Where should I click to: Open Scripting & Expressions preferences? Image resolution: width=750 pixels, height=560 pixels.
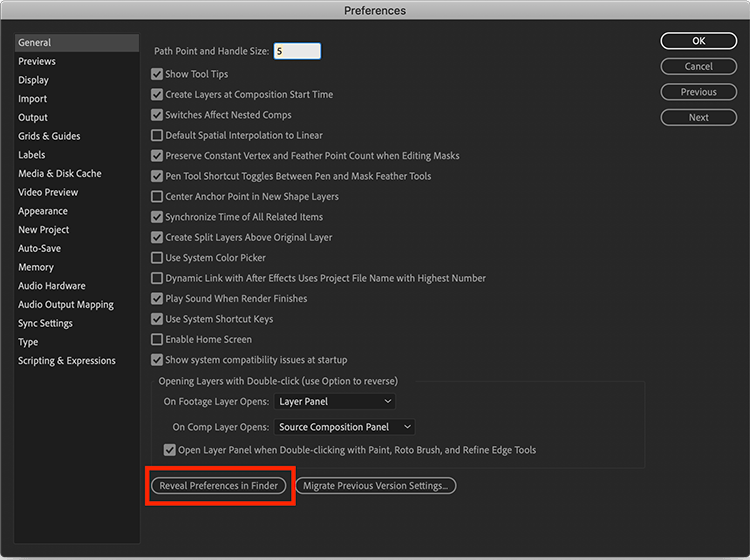click(67, 361)
